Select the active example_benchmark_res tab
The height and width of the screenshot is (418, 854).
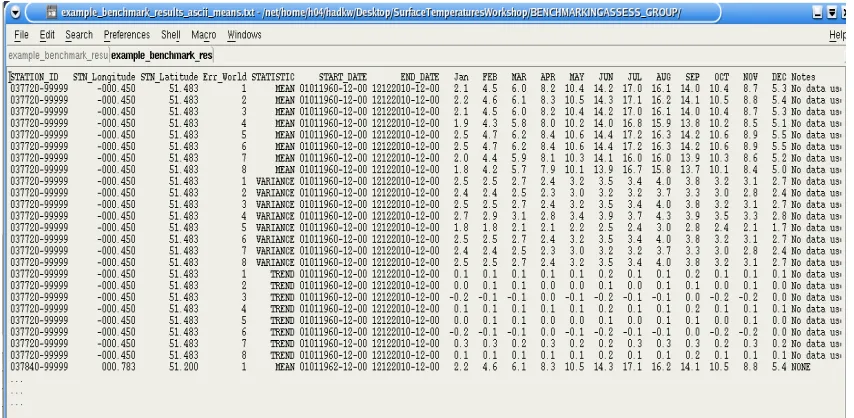pyautogui.click(x=162, y=56)
